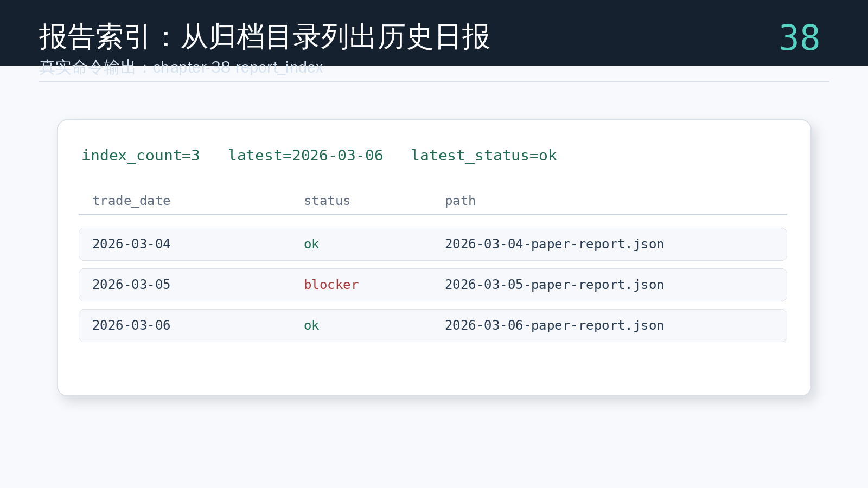Click the trade_date column header
868x488 pixels.
click(x=131, y=201)
